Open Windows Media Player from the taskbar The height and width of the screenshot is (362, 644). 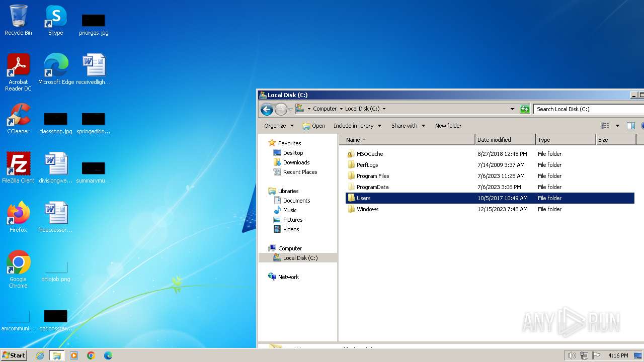pyautogui.click(x=74, y=355)
